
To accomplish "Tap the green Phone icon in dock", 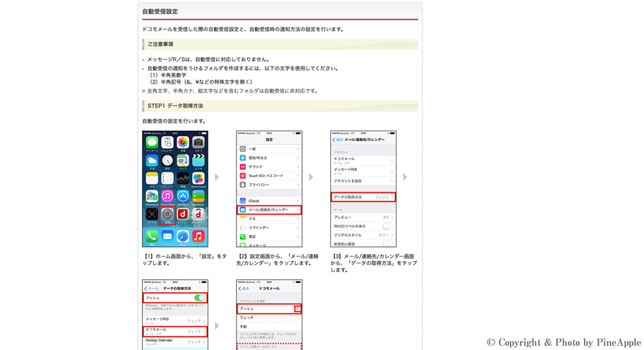I will click(152, 236).
